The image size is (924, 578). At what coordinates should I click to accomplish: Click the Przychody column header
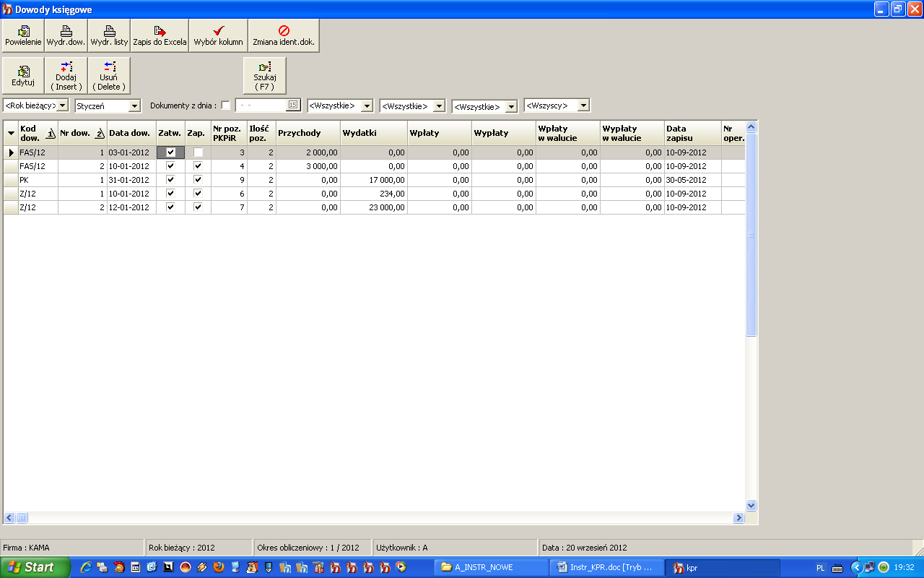pyautogui.click(x=308, y=133)
